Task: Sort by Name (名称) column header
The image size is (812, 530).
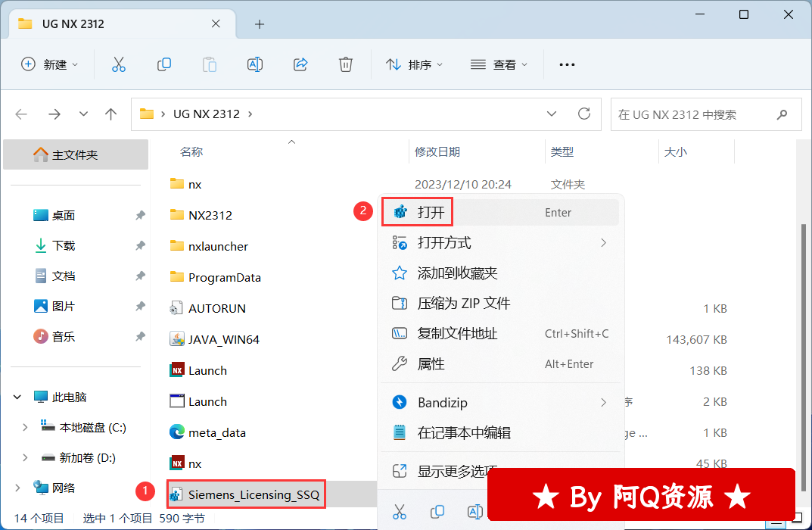Action: [191, 151]
